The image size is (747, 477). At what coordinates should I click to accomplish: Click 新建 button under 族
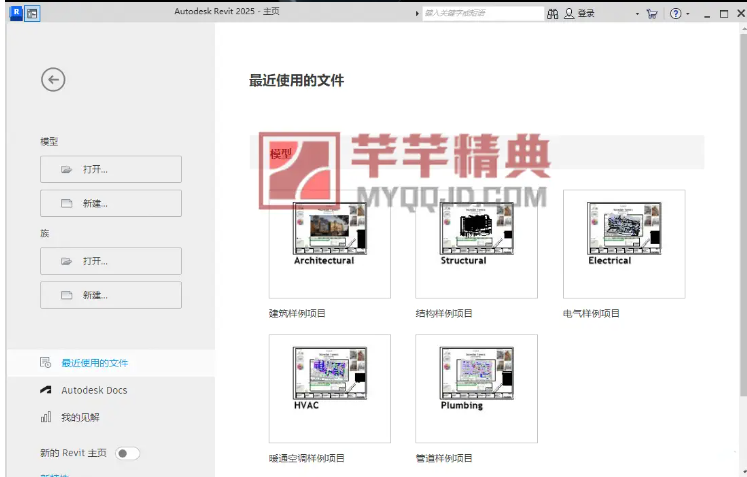pyautogui.click(x=111, y=295)
